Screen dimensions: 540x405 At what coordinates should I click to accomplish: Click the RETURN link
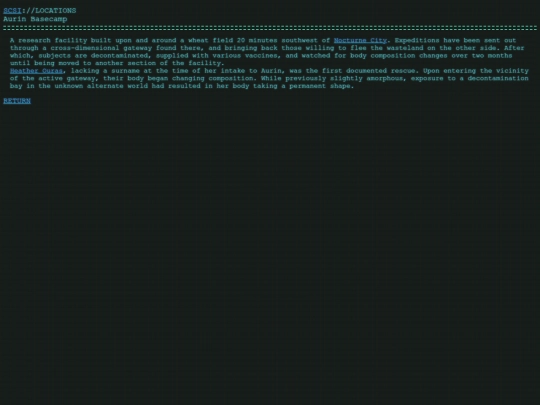pyautogui.click(x=17, y=101)
